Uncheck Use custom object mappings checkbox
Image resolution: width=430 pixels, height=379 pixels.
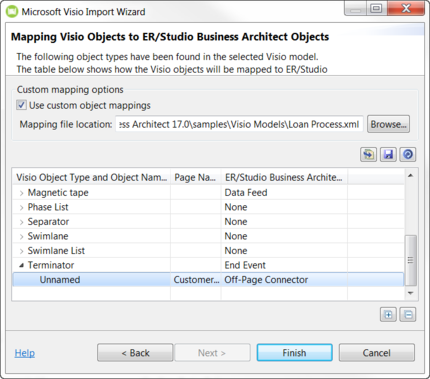tap(21, 105)
